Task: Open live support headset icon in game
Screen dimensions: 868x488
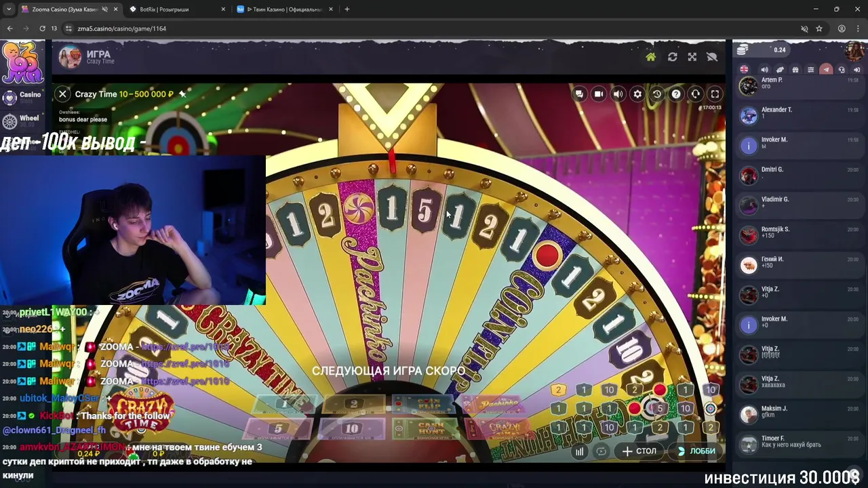Action: (x=695, y=94)
